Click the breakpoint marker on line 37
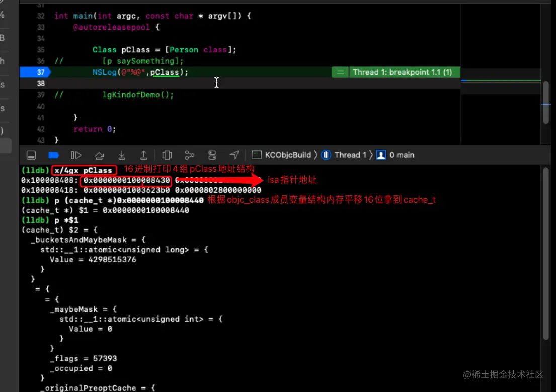This screenshot has width=556, height=392. (35, 72)
